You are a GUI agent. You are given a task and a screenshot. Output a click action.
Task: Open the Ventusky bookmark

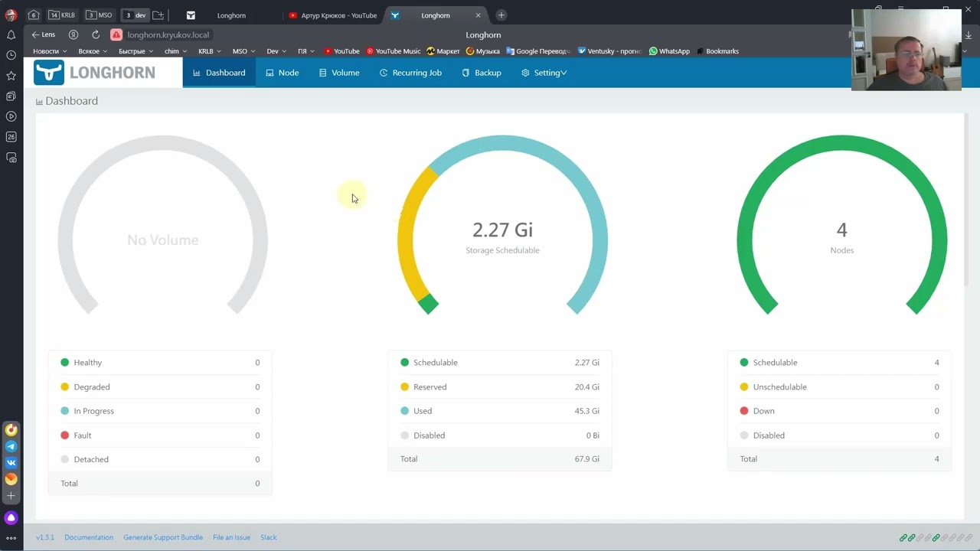point(609,51)
